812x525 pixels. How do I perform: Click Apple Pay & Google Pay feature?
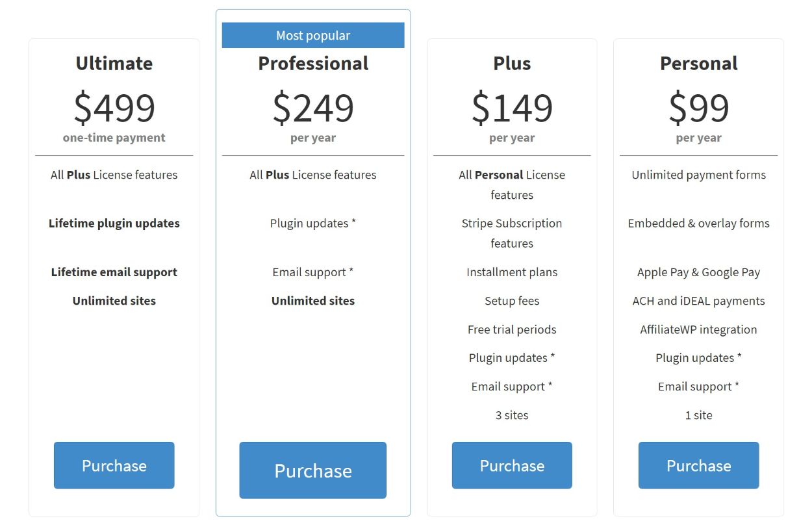tap(698, 272)
